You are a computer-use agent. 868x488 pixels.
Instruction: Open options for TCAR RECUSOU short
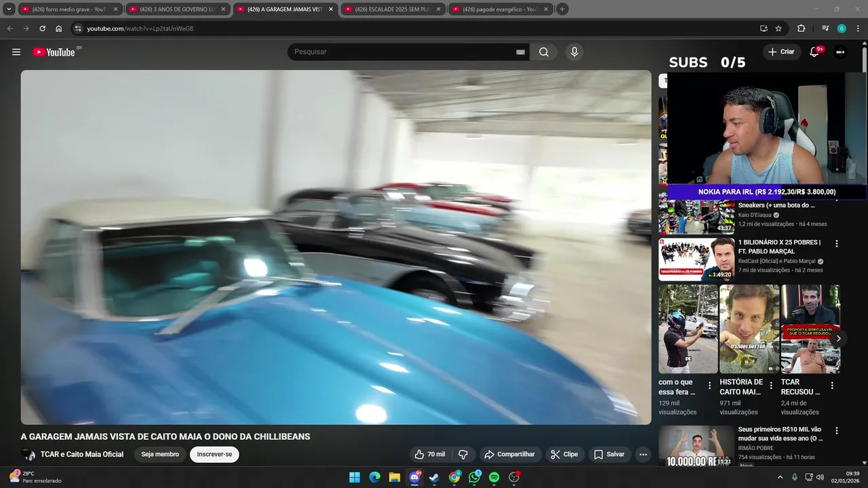coord(832,385)
